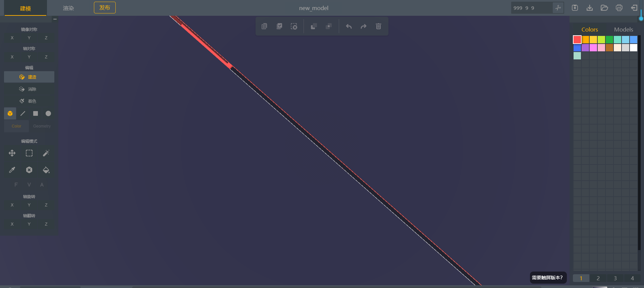Viewport: 644px width, 288px height.
Task: Activate the magic wand tool
Action: point(46,153)
